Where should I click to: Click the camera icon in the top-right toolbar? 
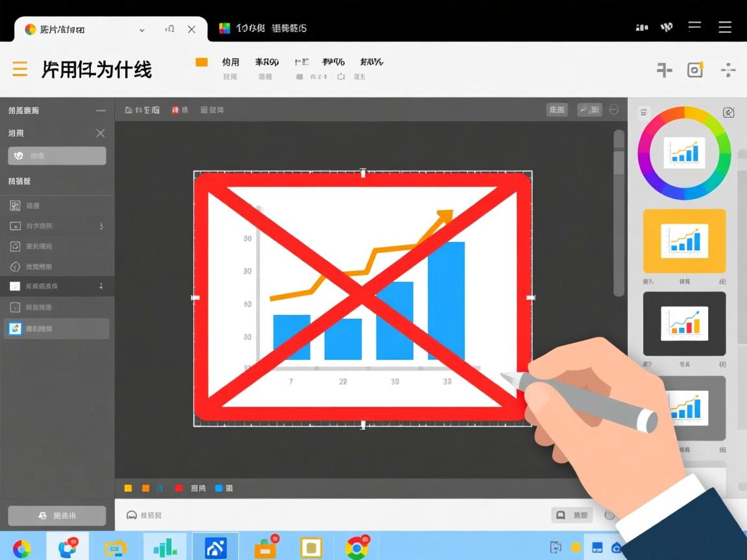(x=695, y=70)
